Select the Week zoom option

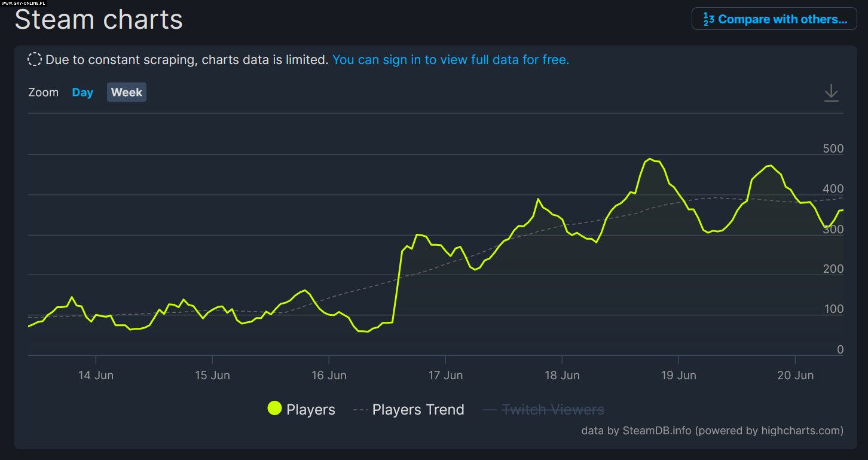127,93
